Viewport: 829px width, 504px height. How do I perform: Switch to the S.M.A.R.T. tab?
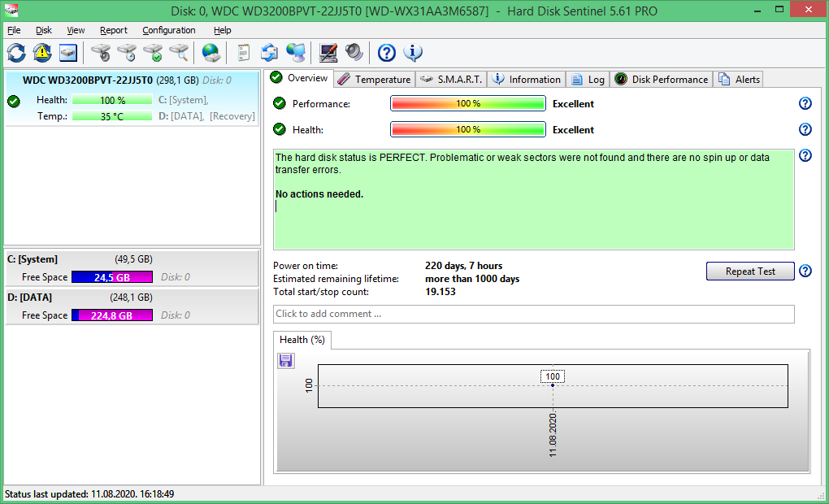pyautogui.click(x=451, y=80)
